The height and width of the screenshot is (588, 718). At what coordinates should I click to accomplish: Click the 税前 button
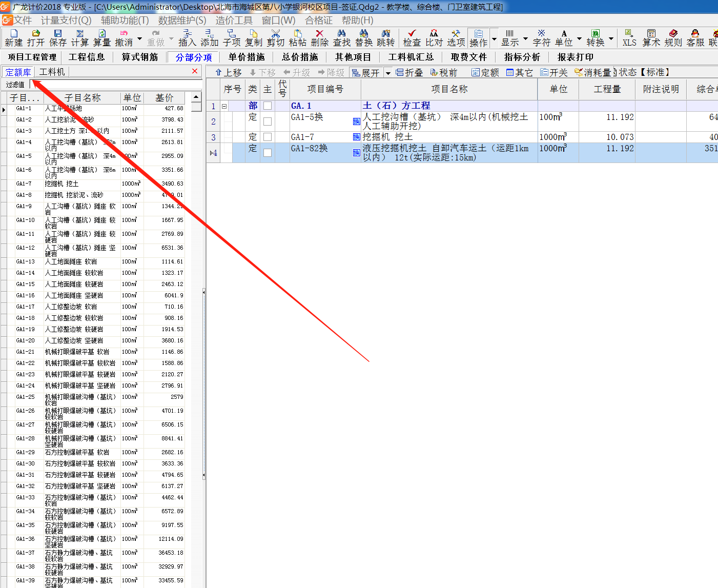coord(443,73)
